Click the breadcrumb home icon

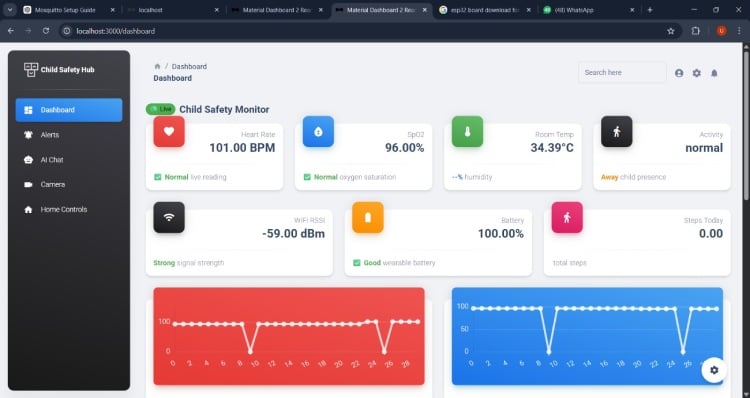pos(157,66)
